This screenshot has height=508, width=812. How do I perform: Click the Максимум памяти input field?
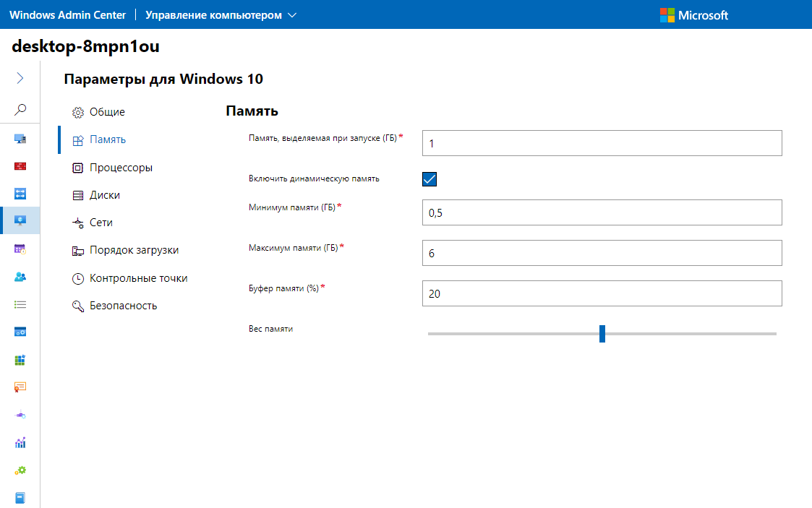602,253
